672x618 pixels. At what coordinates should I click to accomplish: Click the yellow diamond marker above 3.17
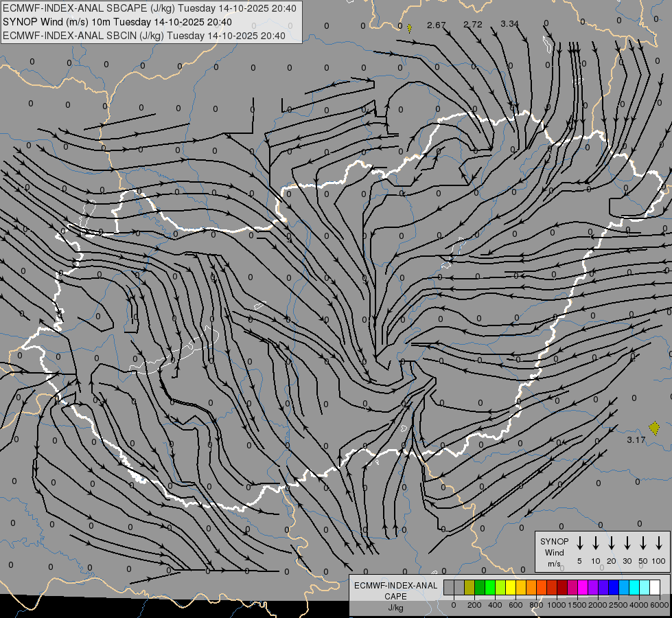(x=654, y=428)
